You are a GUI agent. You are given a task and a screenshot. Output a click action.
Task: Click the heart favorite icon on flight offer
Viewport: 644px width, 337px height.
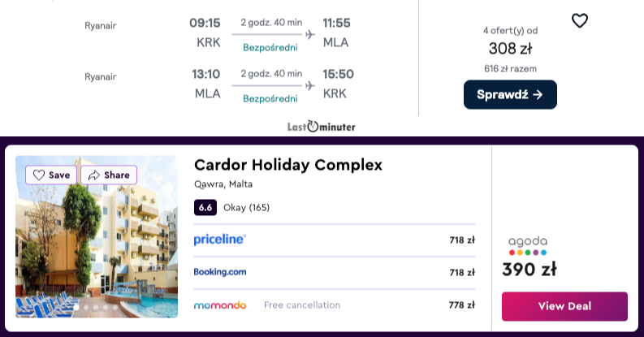coord(580,20)
